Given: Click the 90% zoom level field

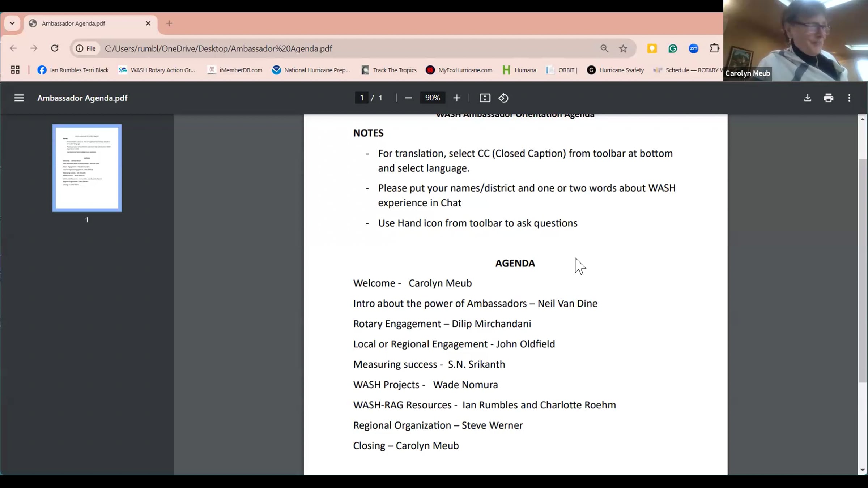Looking at the screenshot, I should [433, 98].
